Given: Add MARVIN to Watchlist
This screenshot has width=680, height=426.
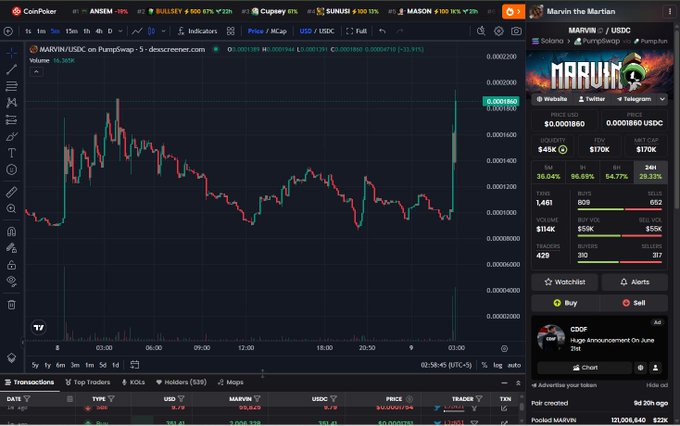Looking at the screenshot, I should click(x=565, y=282).
